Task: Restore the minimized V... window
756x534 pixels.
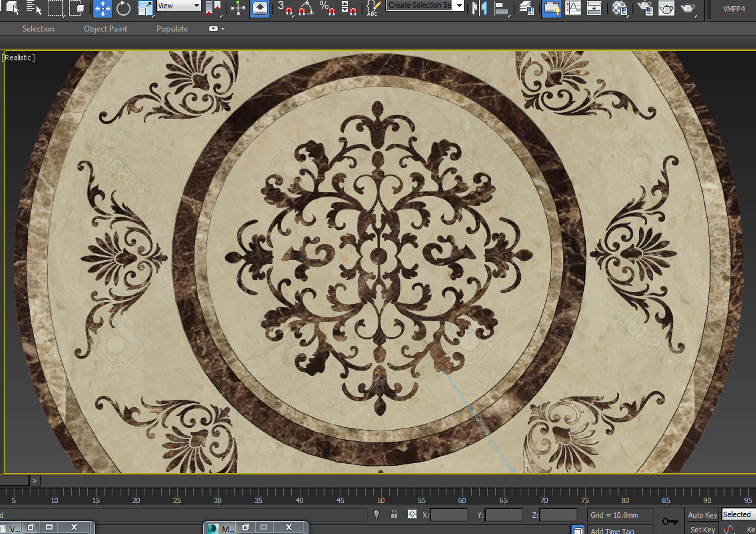Action: pyautogui.click(x=31, y=527)
